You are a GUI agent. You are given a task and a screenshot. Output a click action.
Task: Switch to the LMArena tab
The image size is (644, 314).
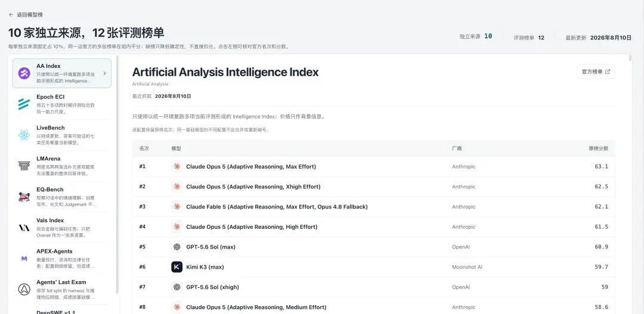[61, 166]
